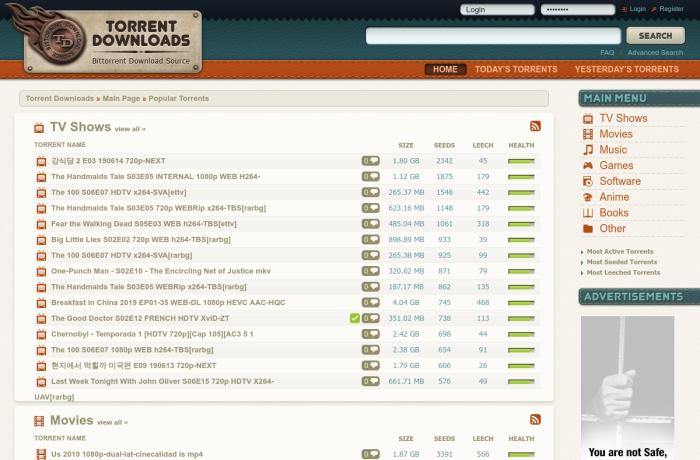Viewport: 700px width, 460px height.
Task: Open comments bubble for The 100 S06E07 HDTV x264-SVA[ettv]
Action: (371, 192)
